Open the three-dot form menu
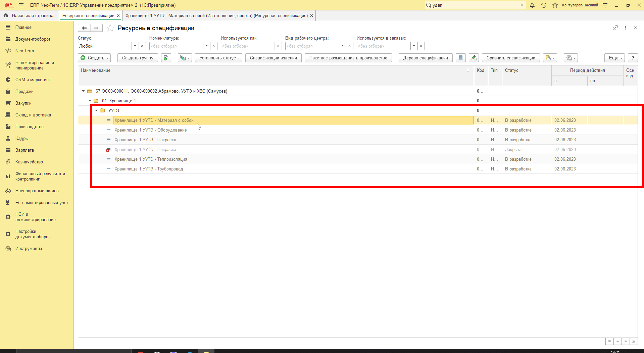This screenshot has width=644, height=353. 625,28
